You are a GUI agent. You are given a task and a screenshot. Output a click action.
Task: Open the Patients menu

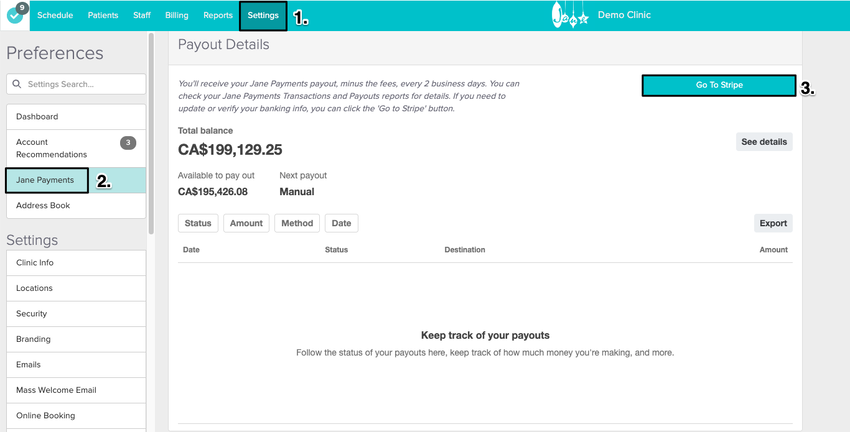(103, 15)
